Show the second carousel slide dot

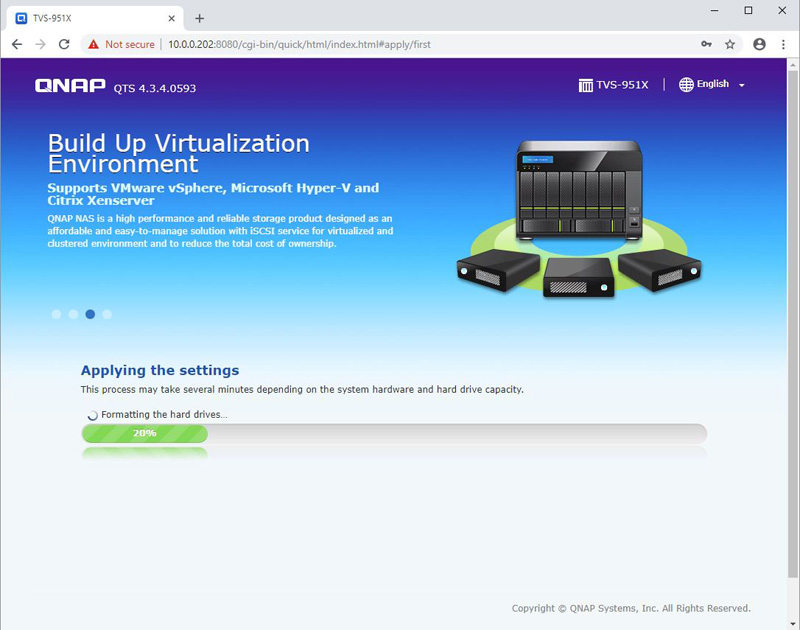point(73,314)
